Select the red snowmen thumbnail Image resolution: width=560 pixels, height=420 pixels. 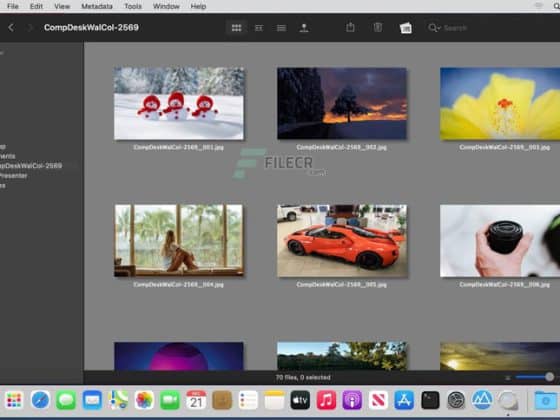[179, 104]
